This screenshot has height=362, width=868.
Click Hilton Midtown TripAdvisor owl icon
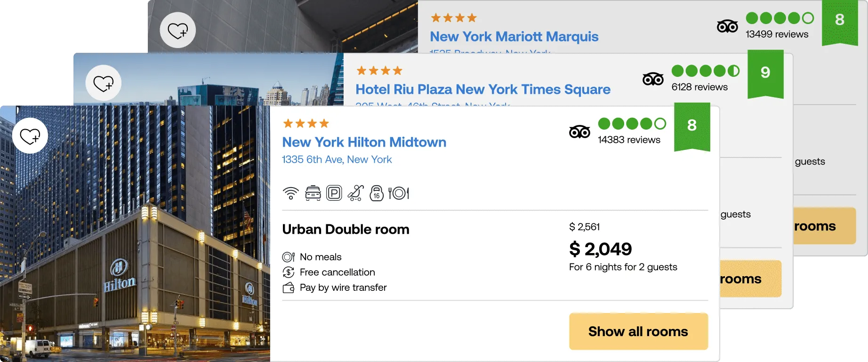pyautogui.click(x=579, y=132)
